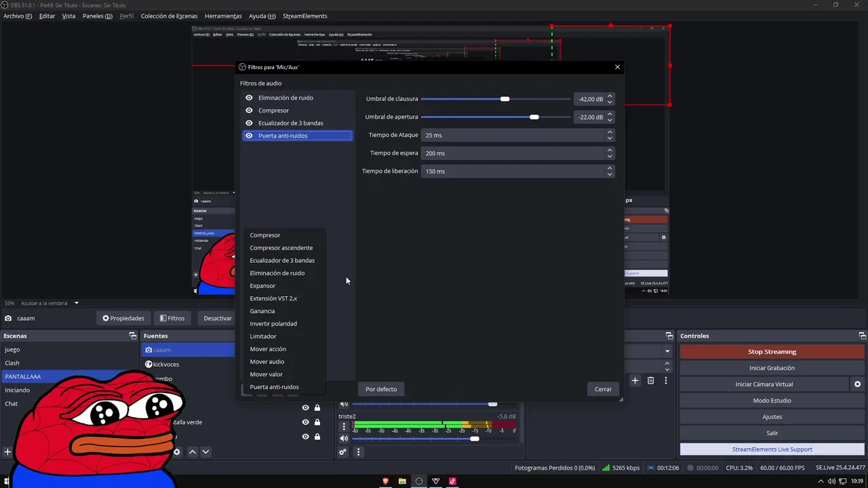Hide the pantalla verde source eye icon
The image size is (868, 488).
click(x=305, y=422)
